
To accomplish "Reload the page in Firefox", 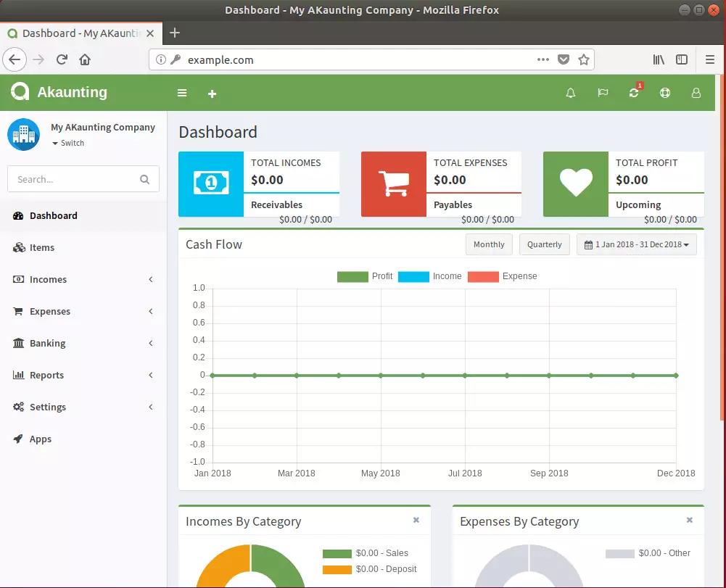I will click(62, 59).
